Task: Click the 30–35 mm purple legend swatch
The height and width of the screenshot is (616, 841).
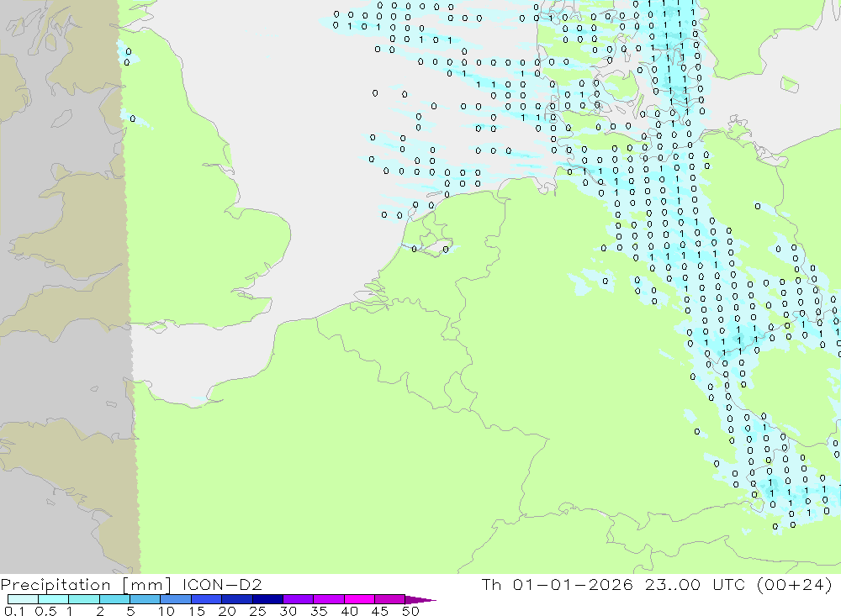Action: coord(298,599)
